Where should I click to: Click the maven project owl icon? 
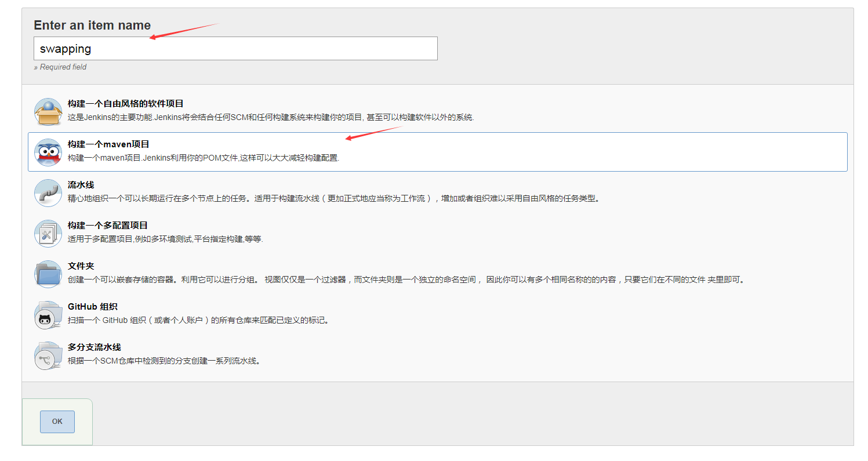(x=48, y=152)
